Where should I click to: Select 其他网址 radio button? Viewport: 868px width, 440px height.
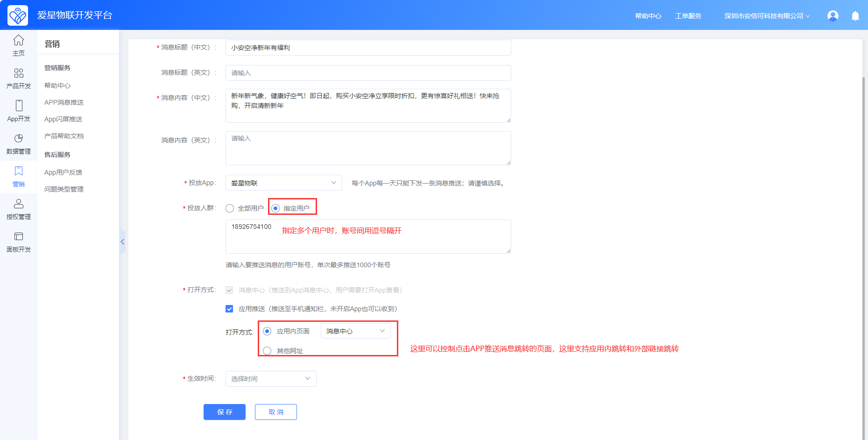point(267,351)
